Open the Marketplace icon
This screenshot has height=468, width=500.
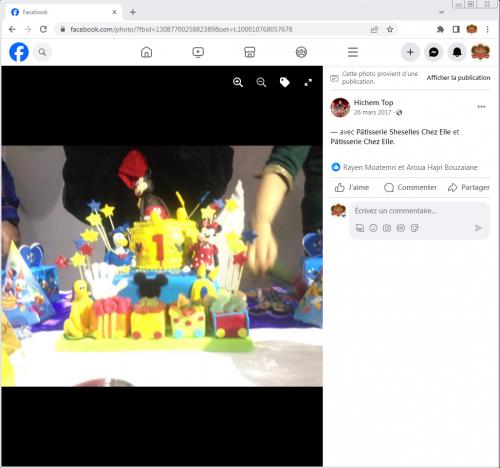250,52
